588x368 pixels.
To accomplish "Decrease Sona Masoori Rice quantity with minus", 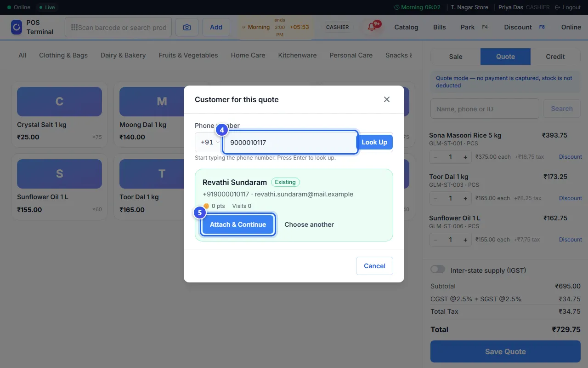I will pyautogui.click(x=435, y=157).
